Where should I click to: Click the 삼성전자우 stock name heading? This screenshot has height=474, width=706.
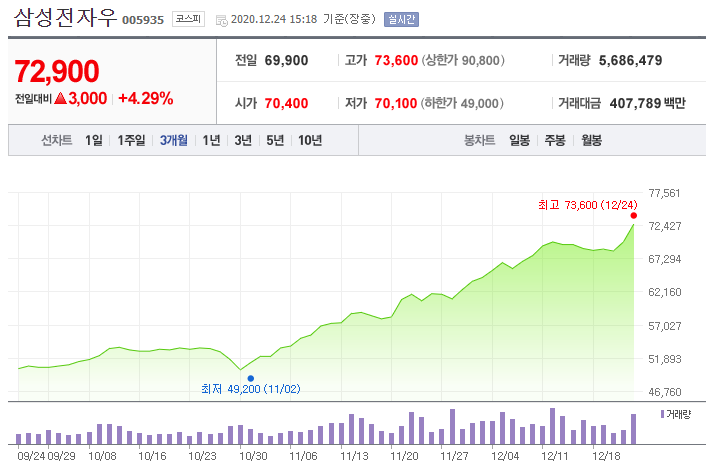pyautogui.click(x=65, y=18)
